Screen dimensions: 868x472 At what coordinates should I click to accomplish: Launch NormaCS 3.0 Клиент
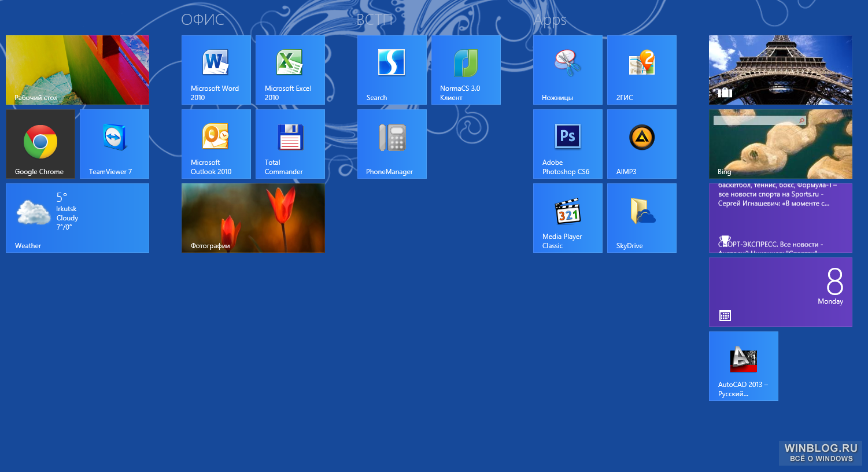click(x=466, y=70)
